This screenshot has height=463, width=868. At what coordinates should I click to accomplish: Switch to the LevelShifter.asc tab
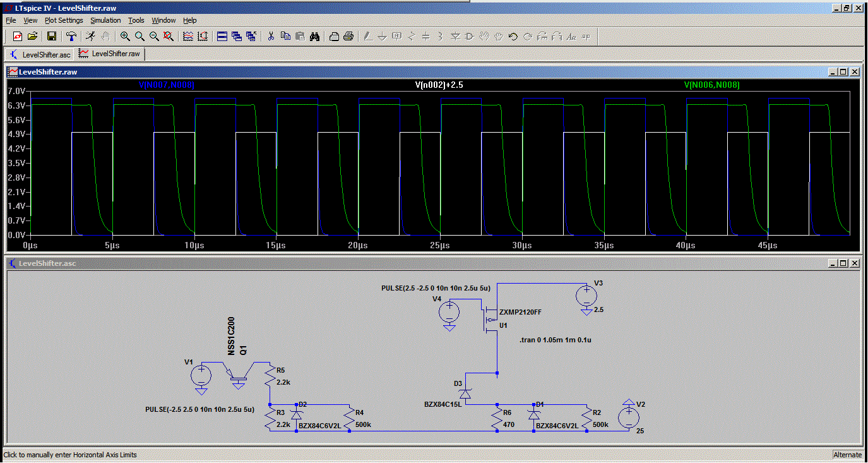[x=40, y=54]
